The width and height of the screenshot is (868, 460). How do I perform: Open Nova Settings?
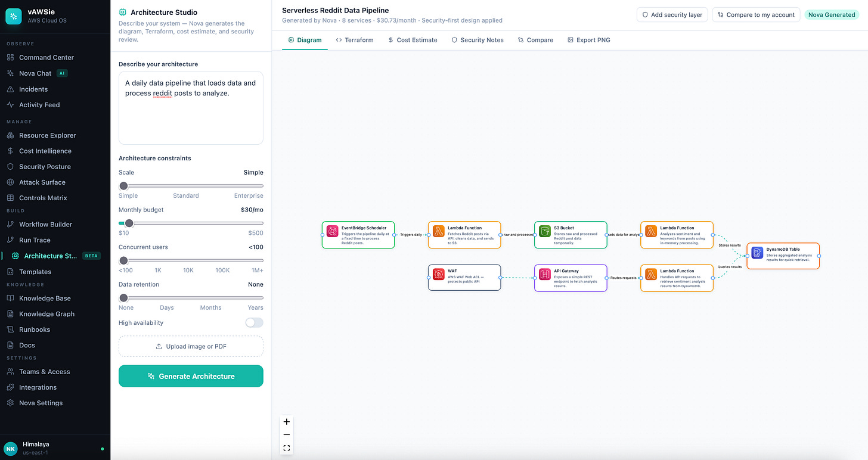coord(41,403)
